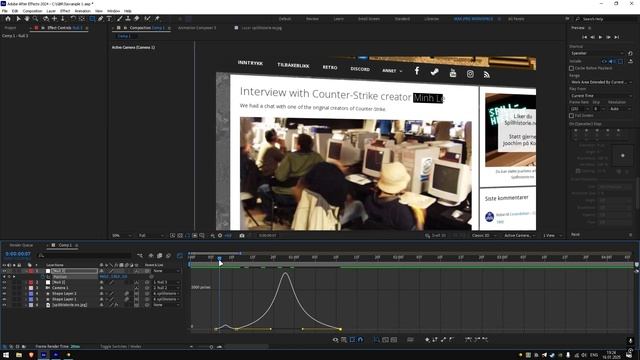This screenshot has height=360, width=640.
Task: Open viewer resolution Full dropdown
Action: point(151,236)
